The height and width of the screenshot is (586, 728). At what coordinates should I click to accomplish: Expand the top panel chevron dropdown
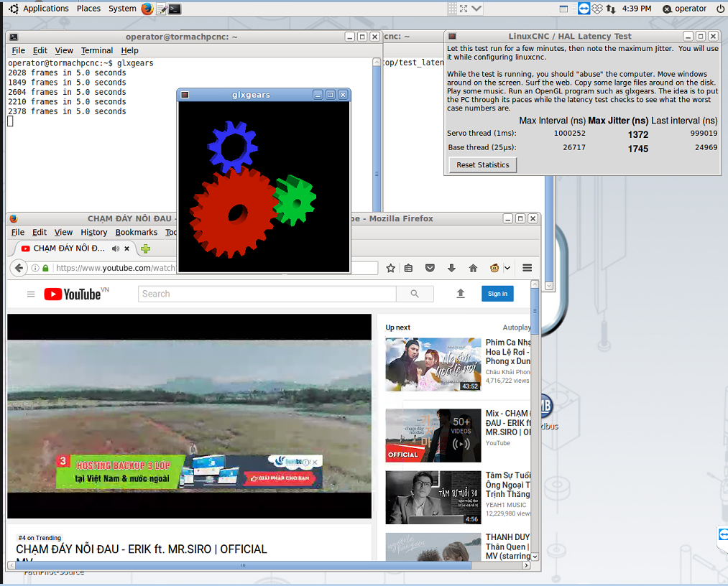tap(476, 9)
